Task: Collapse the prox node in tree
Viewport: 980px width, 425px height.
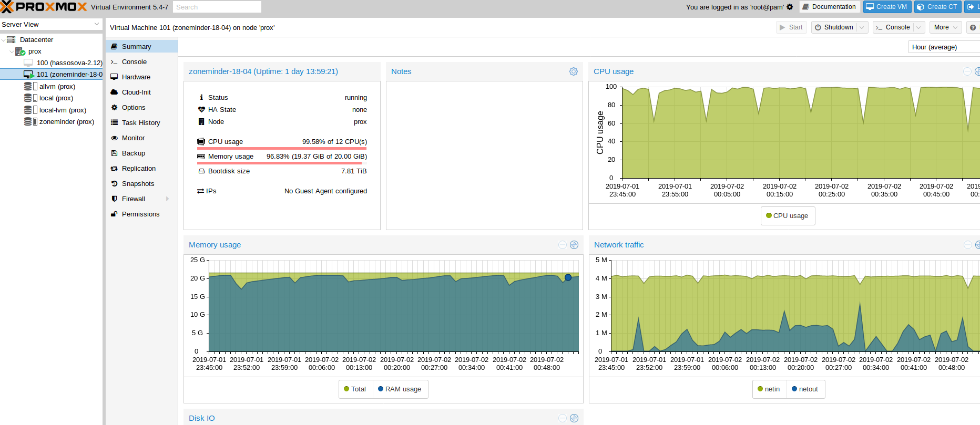Action: point(12,51)
